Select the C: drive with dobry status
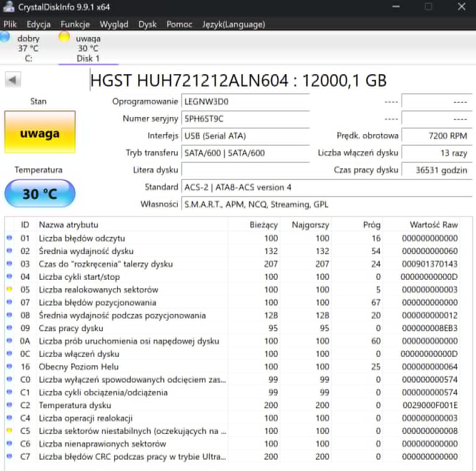 pyautogui.click(x=29, y=48)
